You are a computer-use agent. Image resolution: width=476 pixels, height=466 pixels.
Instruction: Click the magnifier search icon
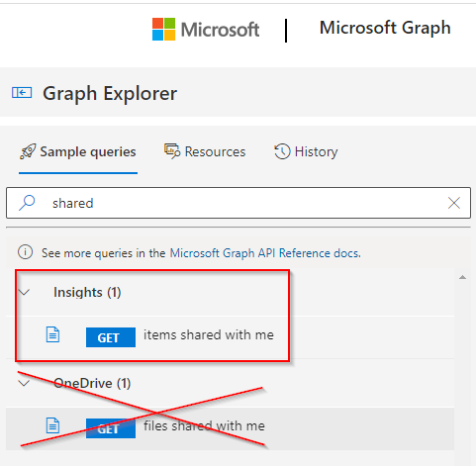27,203
